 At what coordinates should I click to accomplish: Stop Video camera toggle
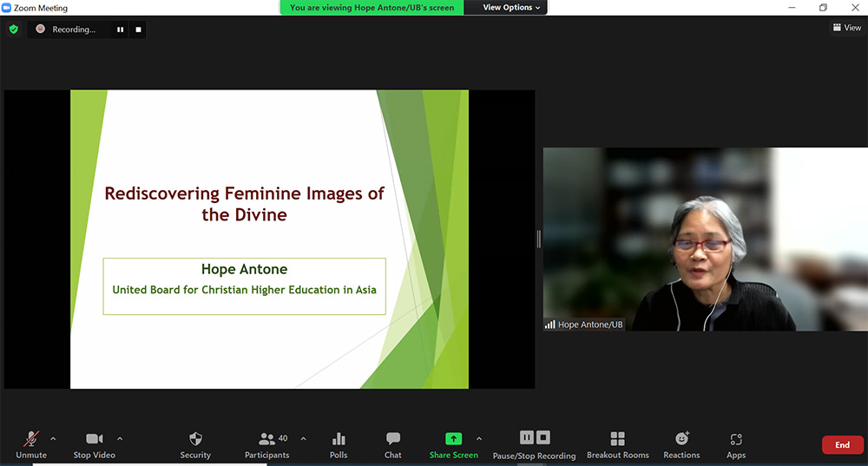point(94,445)
